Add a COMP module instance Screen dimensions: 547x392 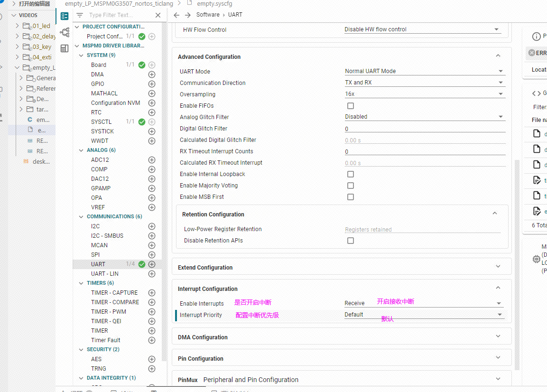coord(152,169)
